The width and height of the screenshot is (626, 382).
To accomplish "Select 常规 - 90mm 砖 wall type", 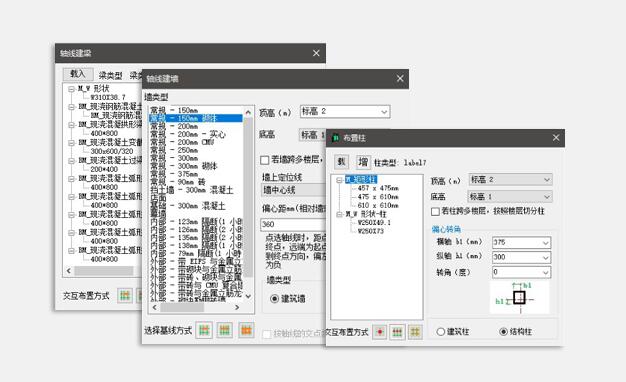I will coord(178,182).
